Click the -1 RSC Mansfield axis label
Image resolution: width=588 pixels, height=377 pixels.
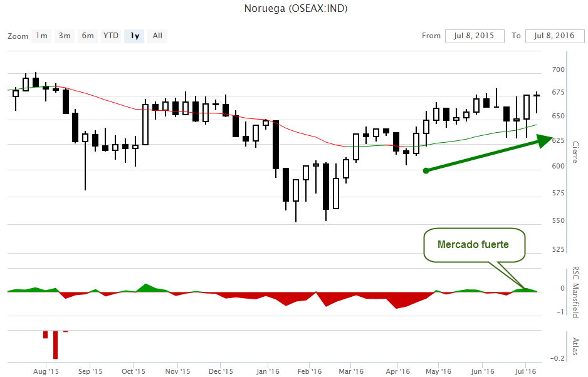click(560, 312)
